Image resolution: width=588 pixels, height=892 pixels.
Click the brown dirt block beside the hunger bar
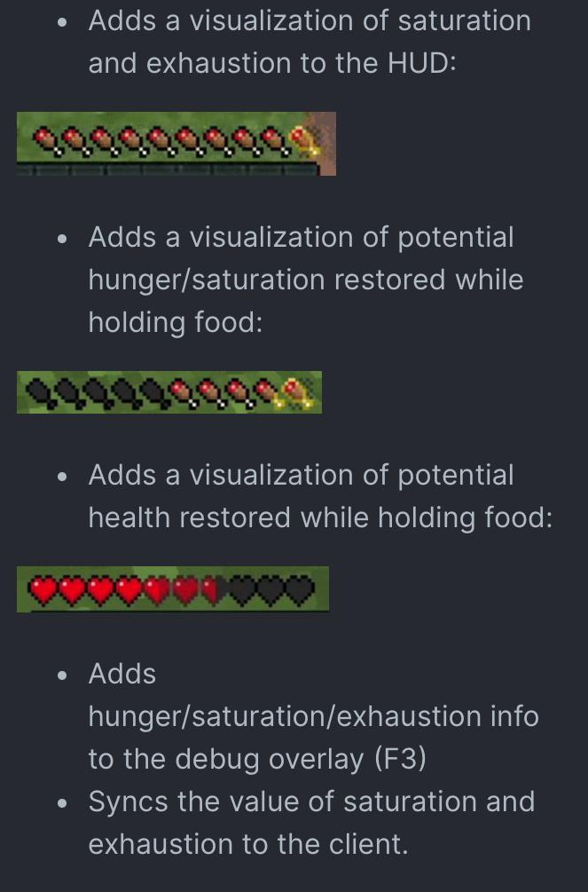321,144
